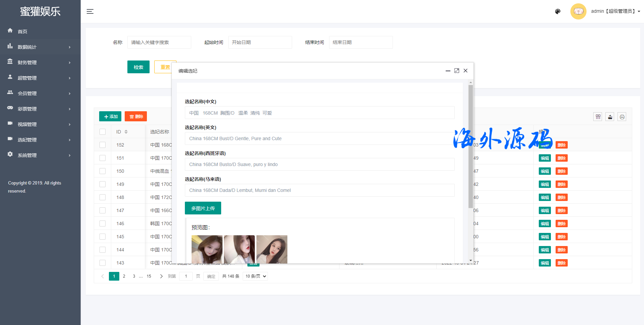Click the export table icon

click(x=610, y=117)
